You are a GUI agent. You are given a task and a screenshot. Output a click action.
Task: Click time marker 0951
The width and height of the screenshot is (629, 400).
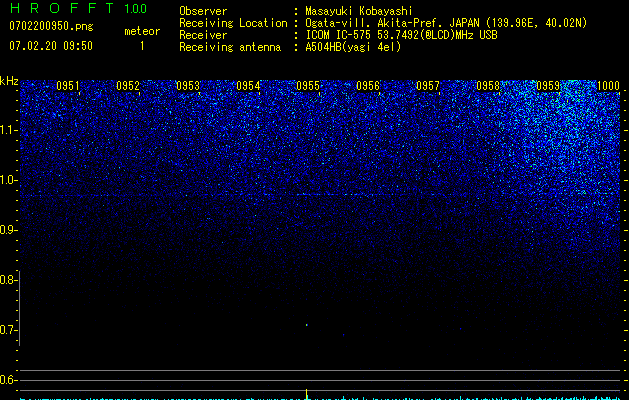click(68, 86)
